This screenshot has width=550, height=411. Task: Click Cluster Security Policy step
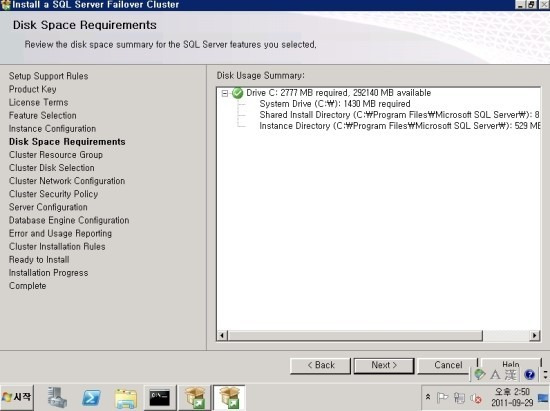point(53,194)
